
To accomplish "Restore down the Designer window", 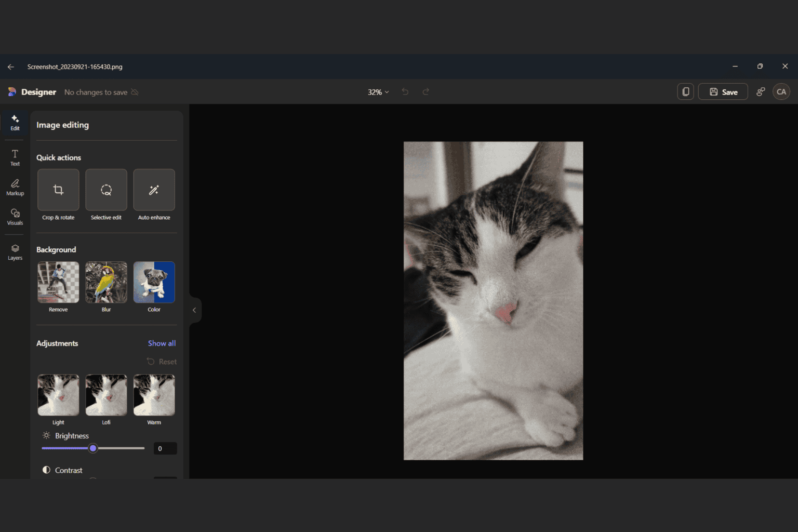I will pyautogui.click(x=760, y=66).
